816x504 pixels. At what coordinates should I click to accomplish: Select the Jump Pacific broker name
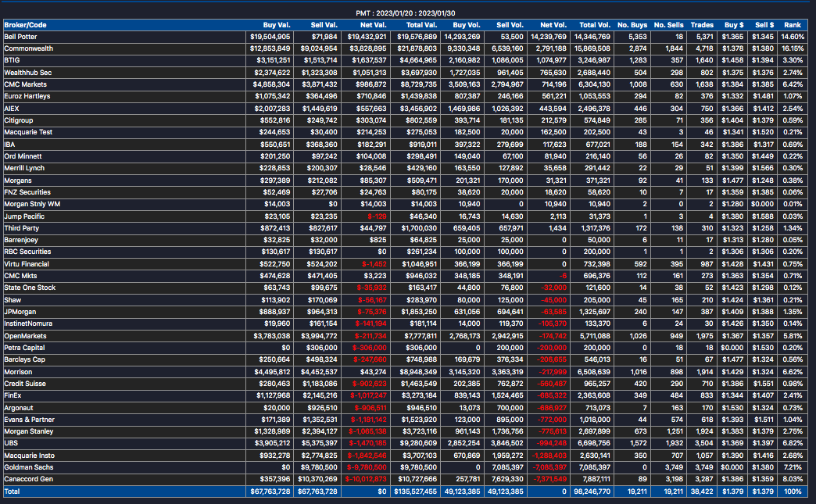[24, 216]
